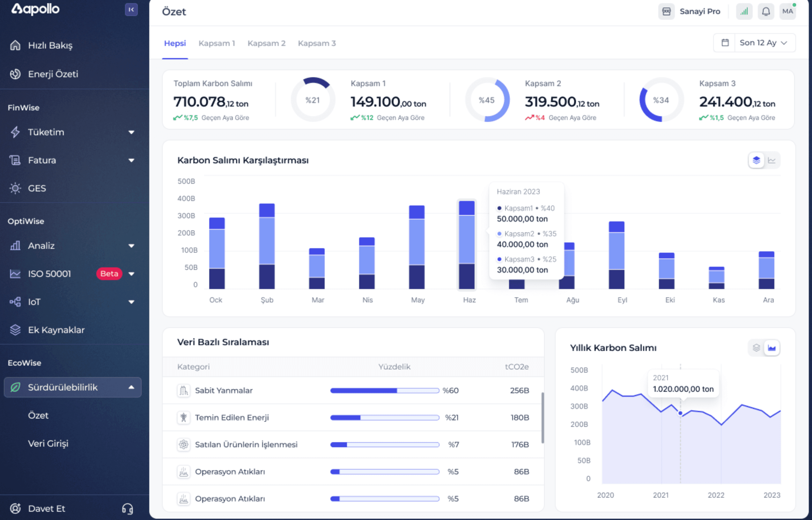Click the 256B value for Sabit Yanmalar
812x520 pixels.
pos(520,391)
